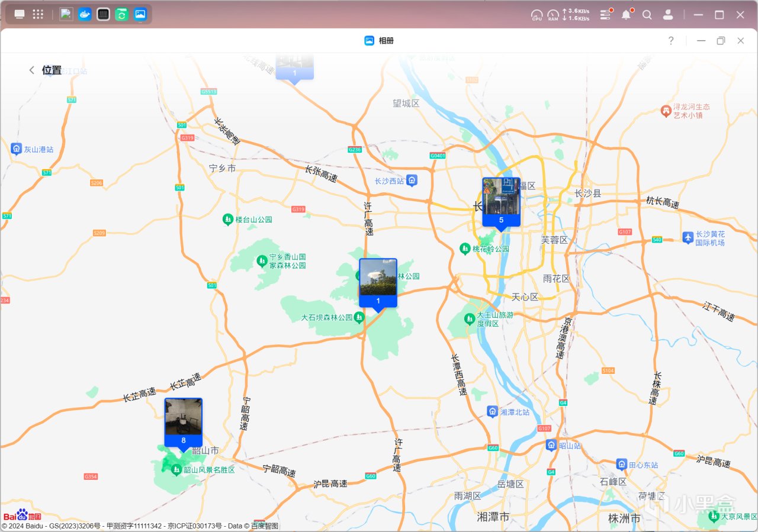Open the app grid launcher
This screenshot has height=532, width=758.
tap(38, 14)
